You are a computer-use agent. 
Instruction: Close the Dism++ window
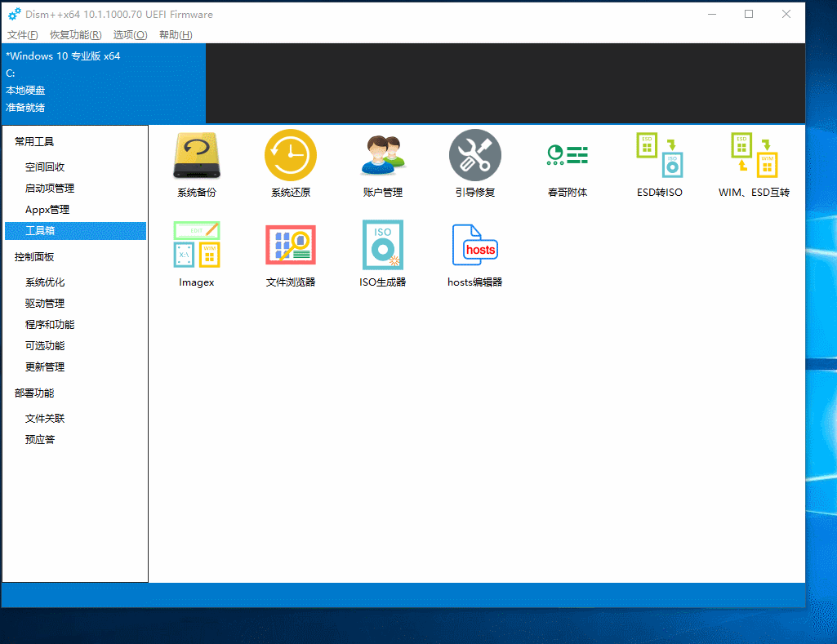pyautogui.click(x=786, y=15)
